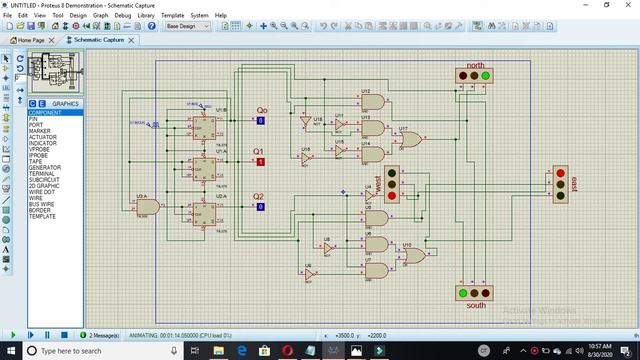Click the Rotate Anti-clockwise icon
This screenshot has height=360, width=640.
click(20, 69)
